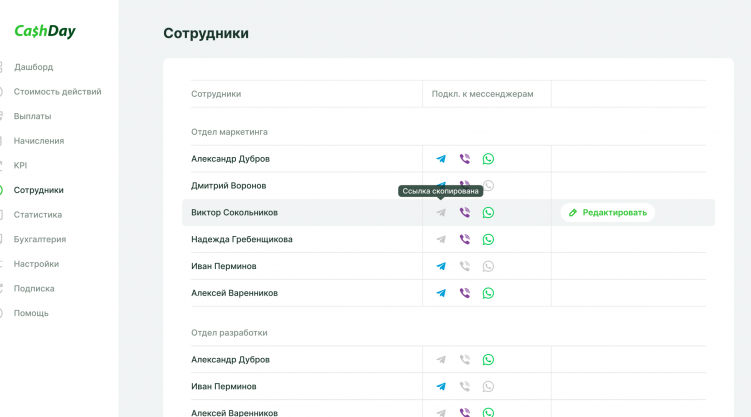
Task: Click Viber icon for Дмитрий Воронов
Action: pyautogui.click(x=464, y=185)
